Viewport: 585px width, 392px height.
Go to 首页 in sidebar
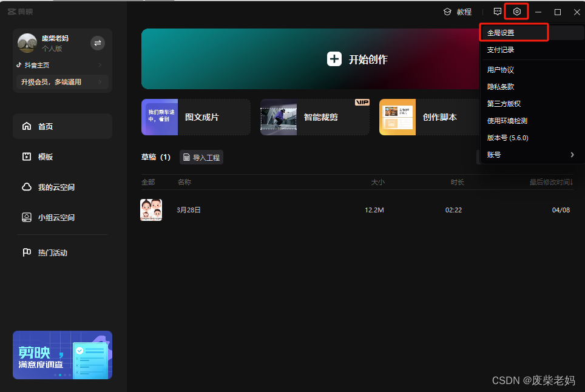pyautogui.click(x=63, y=126)
